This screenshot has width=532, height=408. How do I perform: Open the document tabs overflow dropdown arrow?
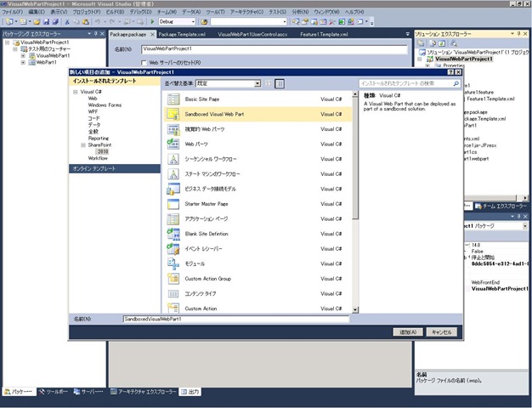click(407, 34)
